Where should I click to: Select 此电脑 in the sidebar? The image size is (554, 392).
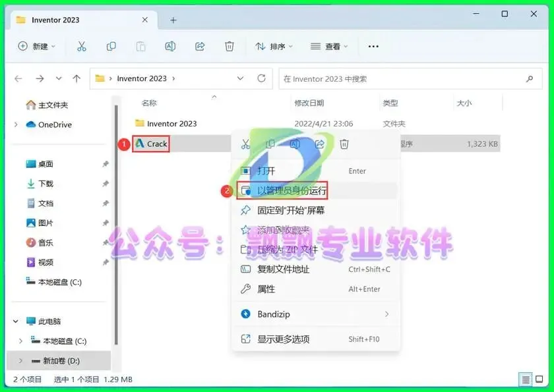[x=44, y=321]
